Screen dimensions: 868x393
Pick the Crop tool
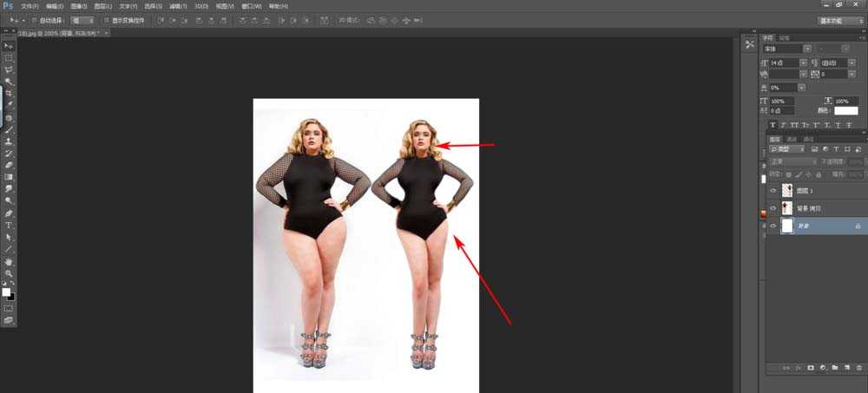point(9,92)
